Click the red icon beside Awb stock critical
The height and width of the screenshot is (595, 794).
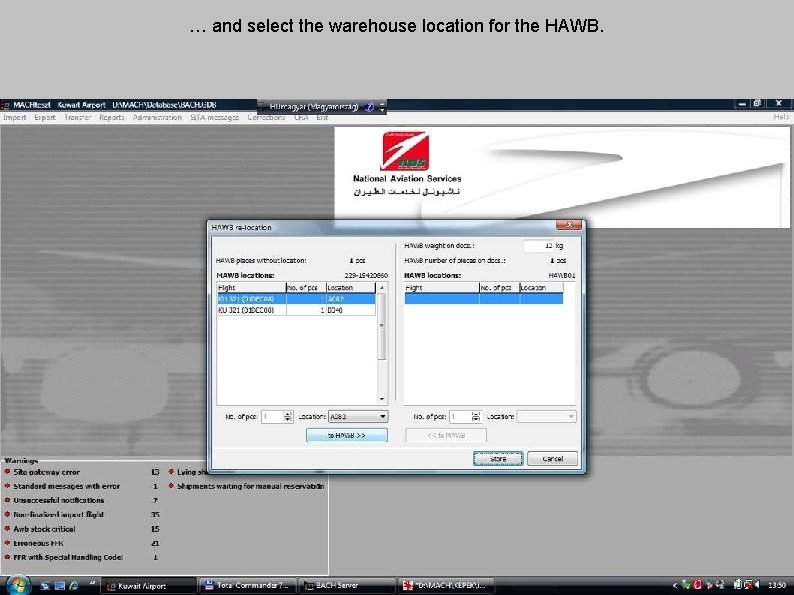tap(8, 529)
